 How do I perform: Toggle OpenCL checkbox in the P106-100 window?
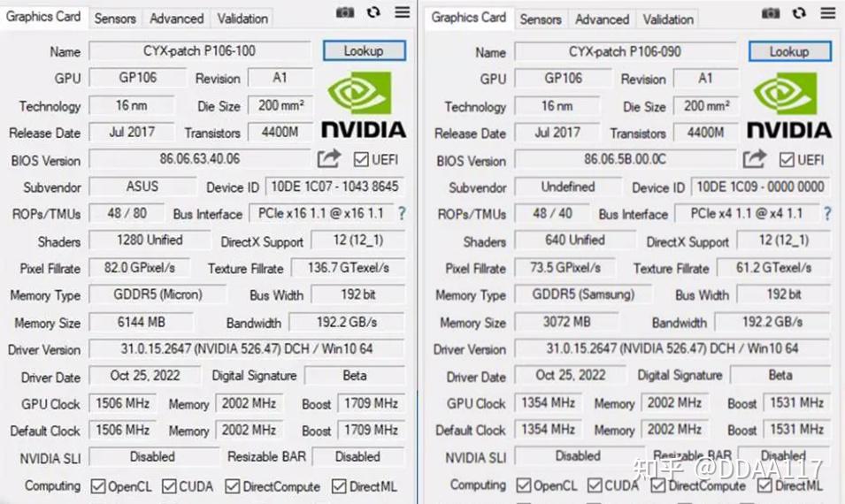(98, 486)
